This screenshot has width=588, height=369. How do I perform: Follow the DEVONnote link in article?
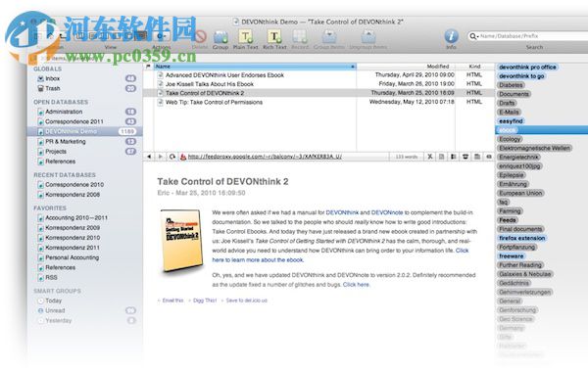click(387, 212)
